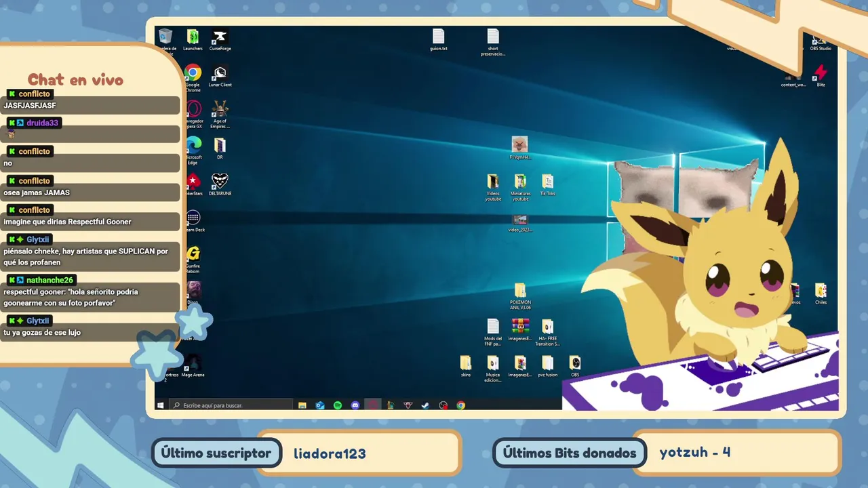Open the short preservacio text file
This screenshot has height=488, width=868.
[x=493, y=42]
